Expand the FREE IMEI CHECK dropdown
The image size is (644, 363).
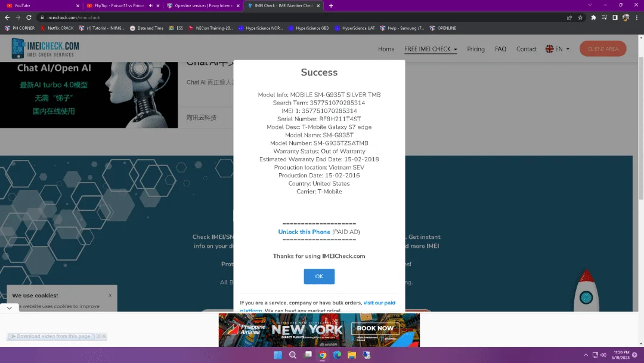pyautogui.click(x=431, y=49)
